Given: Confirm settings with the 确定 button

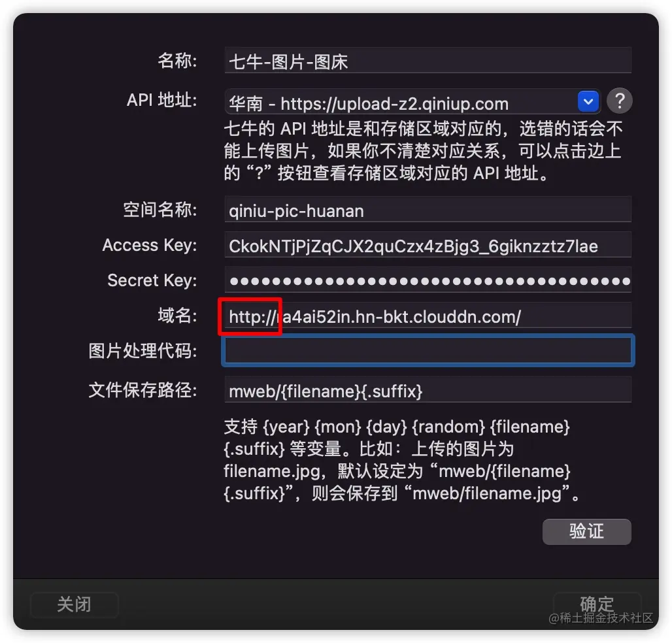Looking at the screenshot, I should [x=597, y=604].
